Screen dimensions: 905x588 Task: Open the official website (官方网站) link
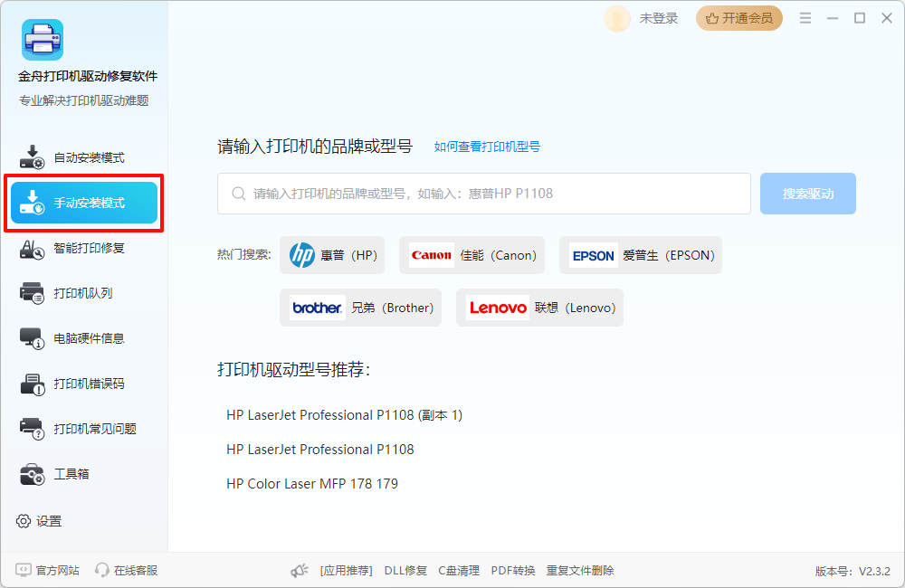(48, 570)
